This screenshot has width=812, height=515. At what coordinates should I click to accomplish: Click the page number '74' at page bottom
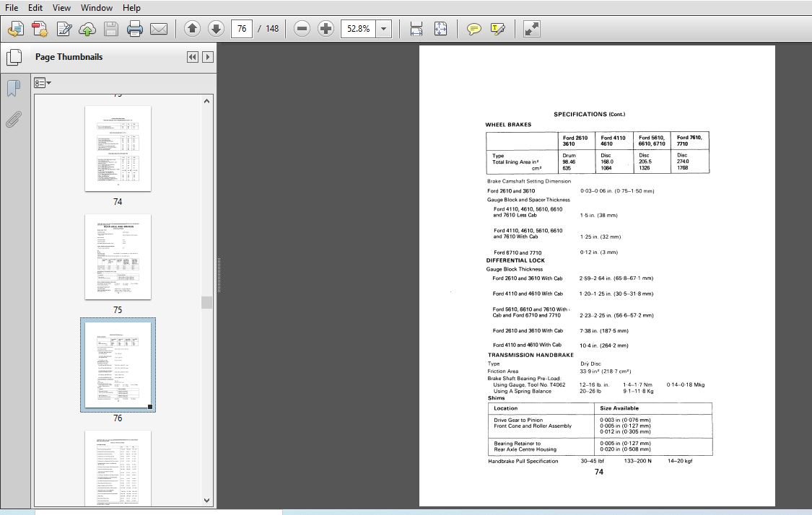click(598, 472)
